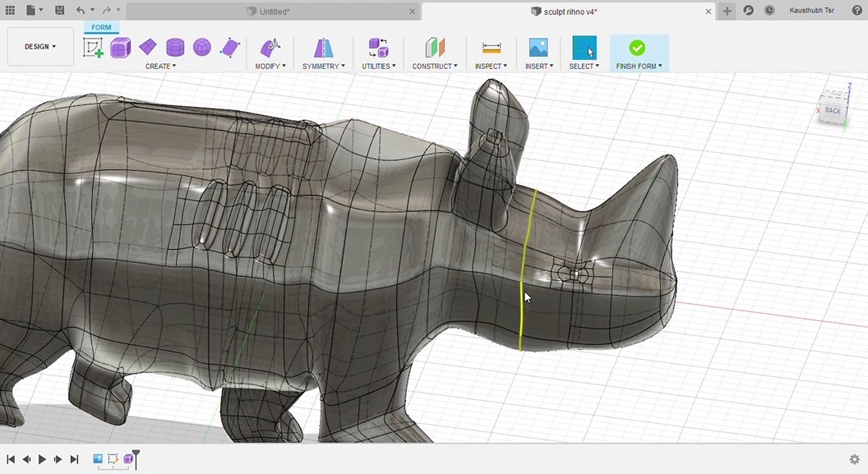Open the DESIGN workspace dropdown
Image resolution: width=868 pixels, height=474 pixels.
pyautogui.click(x=40, y=47)
